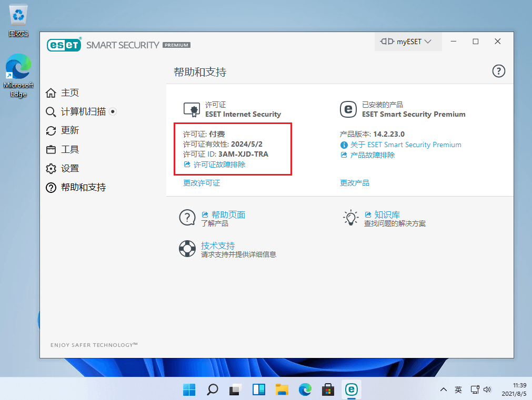The width and height of the screenshot is (532, 400).
Task: Click the network tray icon
Action: 475,389
